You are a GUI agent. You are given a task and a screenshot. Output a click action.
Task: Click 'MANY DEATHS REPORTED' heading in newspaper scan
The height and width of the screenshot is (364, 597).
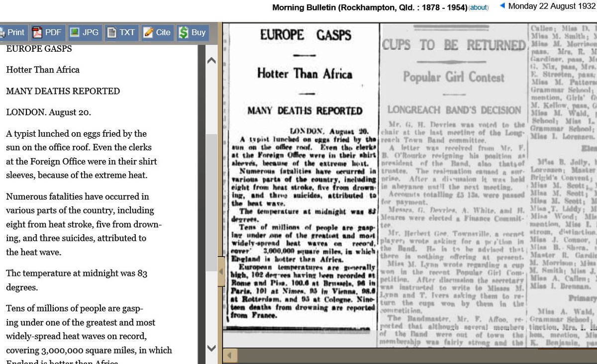point(305,110)
